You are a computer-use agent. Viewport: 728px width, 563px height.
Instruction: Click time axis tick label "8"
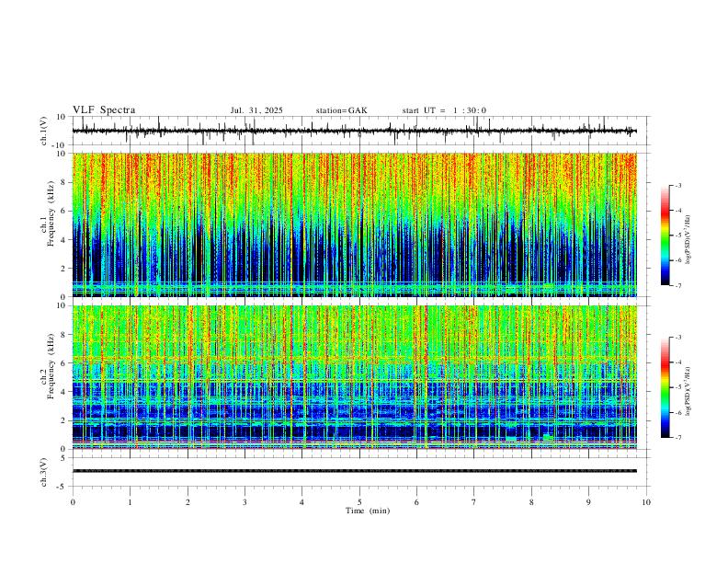tap(531, 502)
